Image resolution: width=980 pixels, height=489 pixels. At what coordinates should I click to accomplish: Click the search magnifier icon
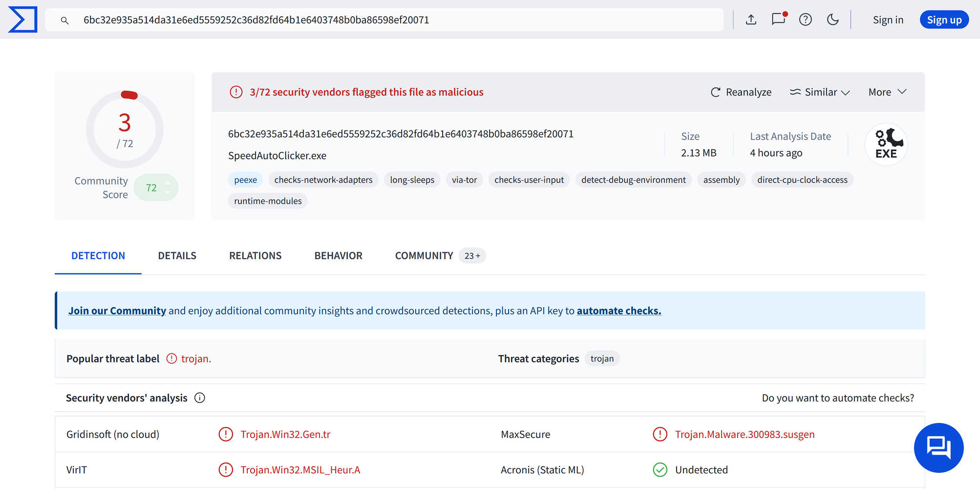65,20
